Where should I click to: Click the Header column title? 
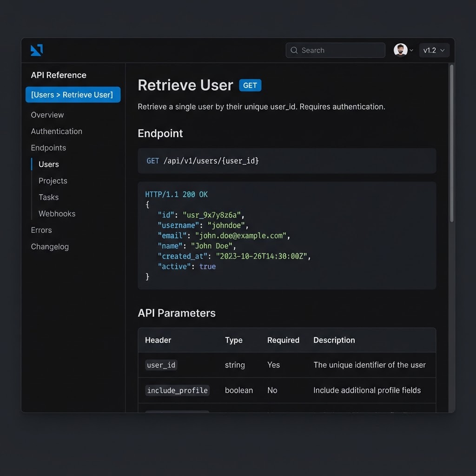coord(158,340)
